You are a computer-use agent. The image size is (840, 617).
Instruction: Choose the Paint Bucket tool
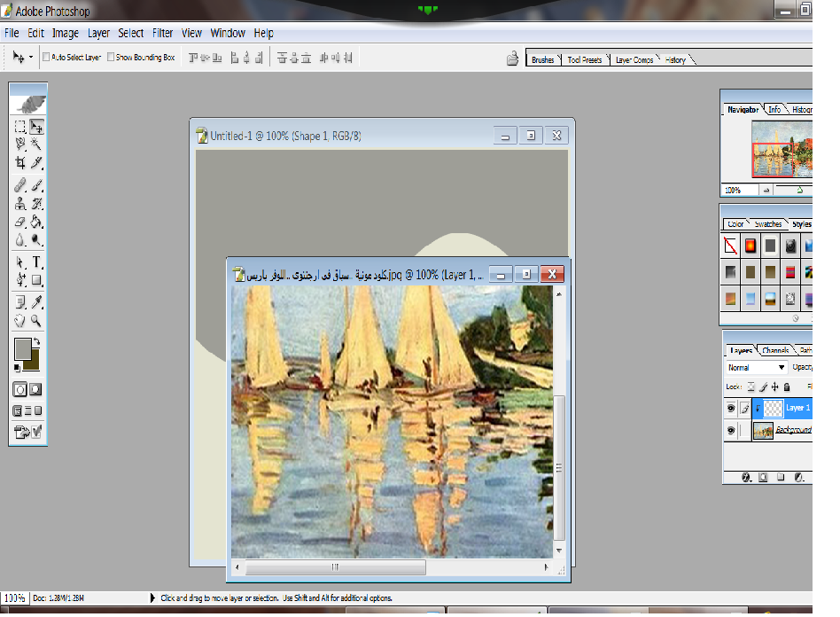(x=36, y=222)
